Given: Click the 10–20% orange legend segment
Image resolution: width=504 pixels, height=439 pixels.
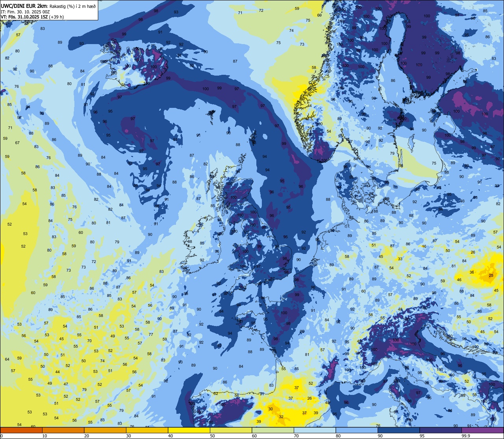Looking at the screenshot, I should click(63, 430).
